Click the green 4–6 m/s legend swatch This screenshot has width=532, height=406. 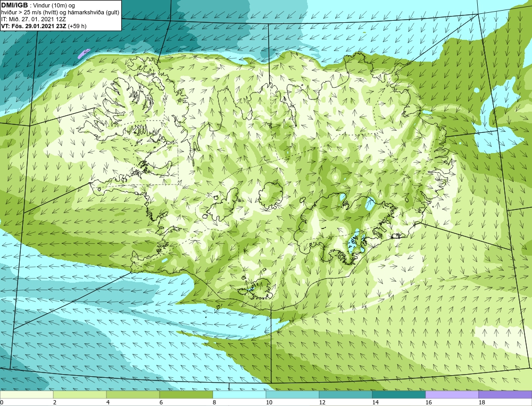(133, 395)
